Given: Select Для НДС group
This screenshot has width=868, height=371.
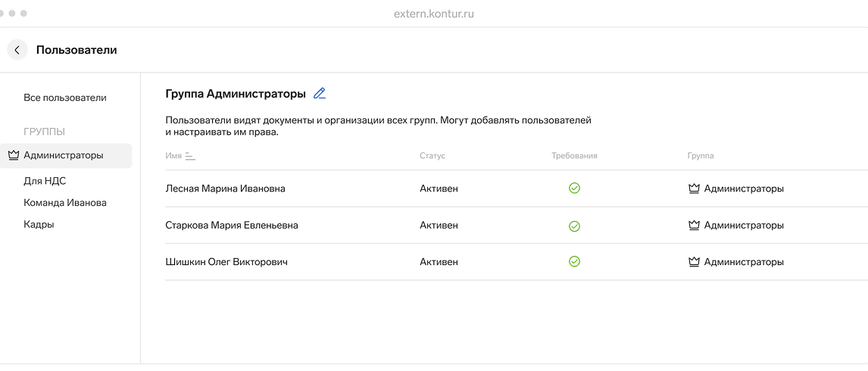Looking at the screenshot, I should (x=45, y=181).
